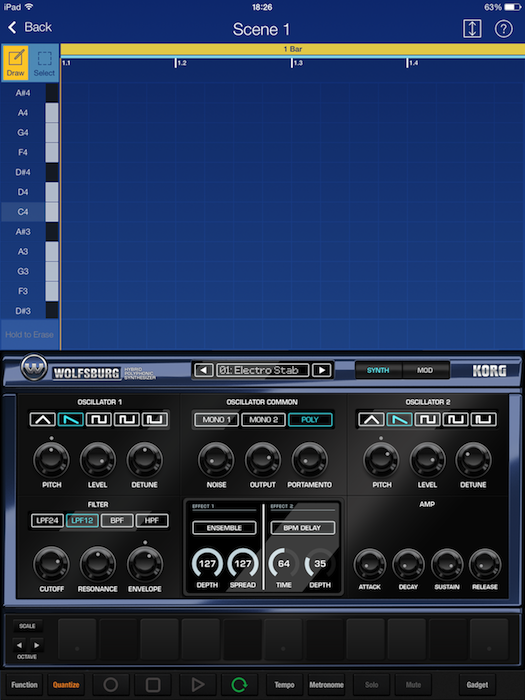Set voice mode to MONO 1
This screenshot has height=700, width=525.
(217, 420)
